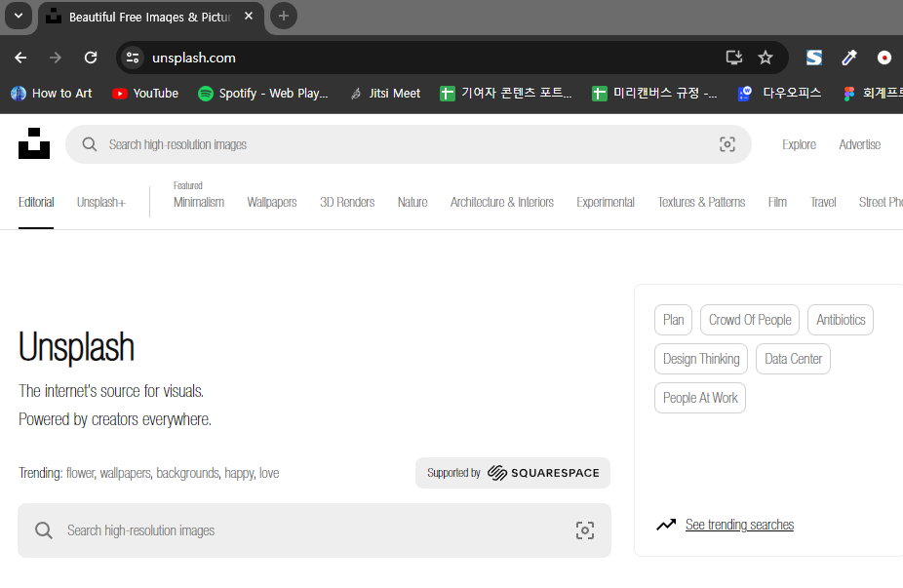
Task: Open the blue S browser extension
Action: 813,58
